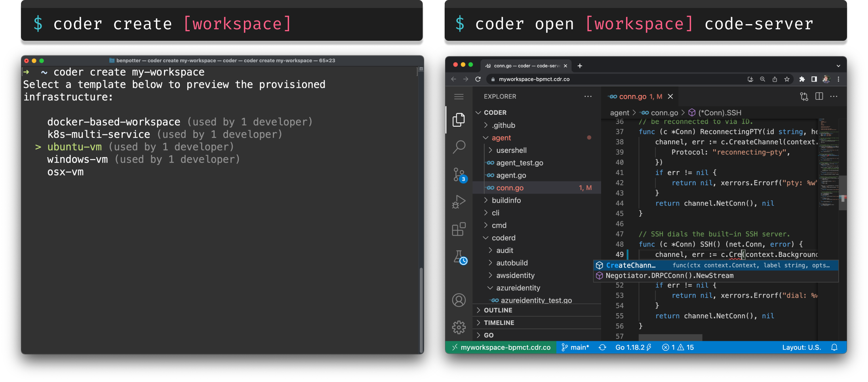Select conn.go in the explorer
868x382 pixels.
537,188
